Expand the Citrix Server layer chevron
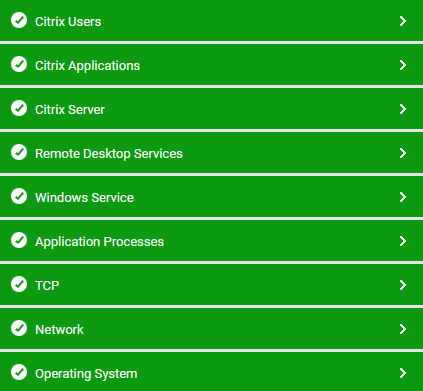Viewport: 423px width, 391px height. point(403,109)
